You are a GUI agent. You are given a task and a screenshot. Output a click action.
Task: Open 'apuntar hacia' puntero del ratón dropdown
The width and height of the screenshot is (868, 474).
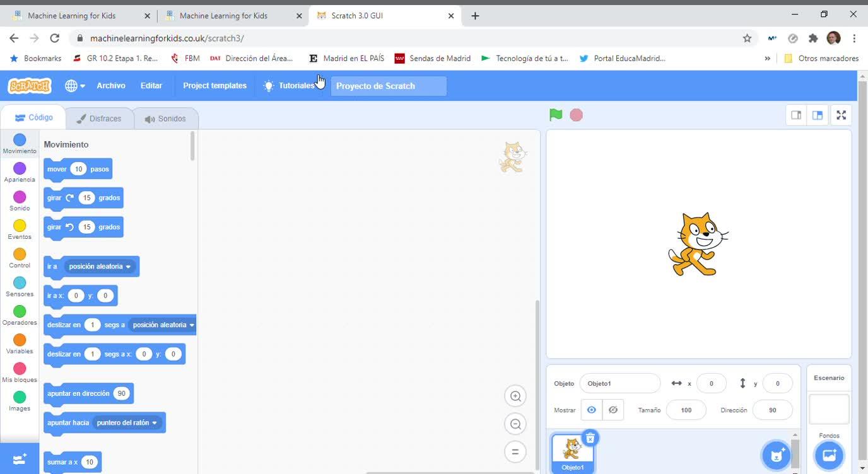click(x=127, y=423)
